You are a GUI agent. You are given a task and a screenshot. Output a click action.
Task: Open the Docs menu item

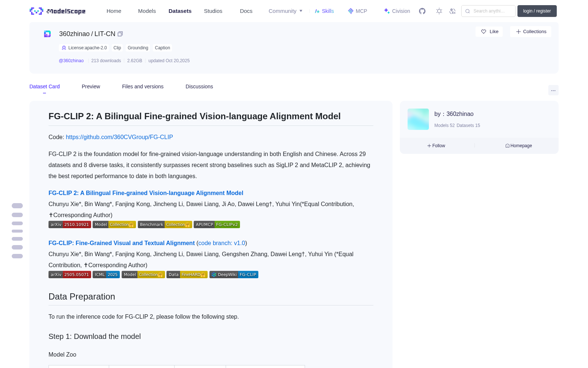point(246,11)
